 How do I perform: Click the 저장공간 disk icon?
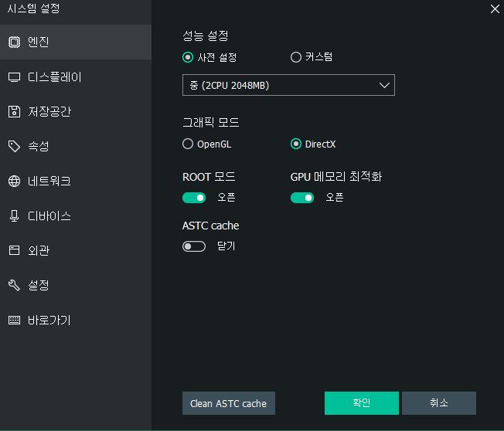point(14,111)
